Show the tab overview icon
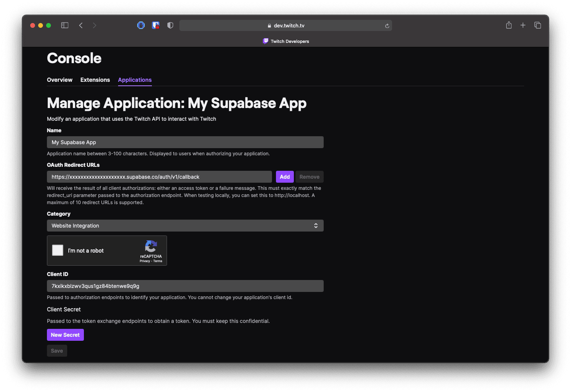Screen dimensions: 571x392 pyautogui.click(x=538, y=25)
